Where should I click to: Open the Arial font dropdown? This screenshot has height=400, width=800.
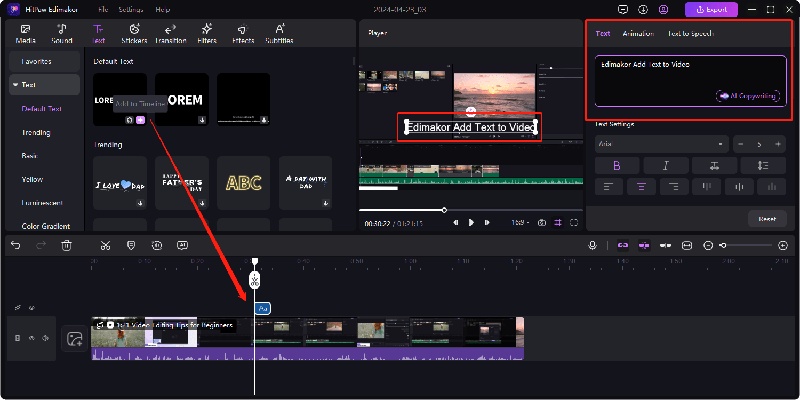point(662,144)
